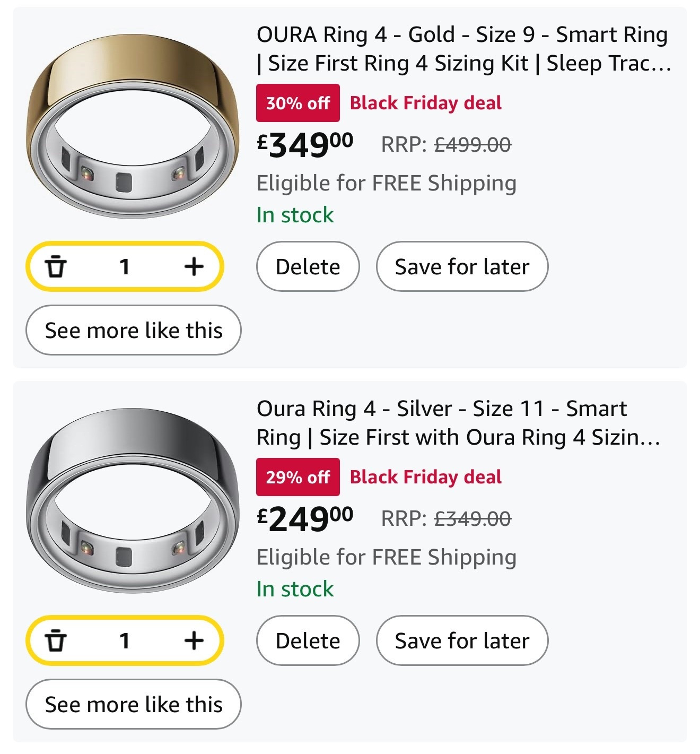
Task: Save the Silver Oura Ring for later
Action: (x=461, y=640)
